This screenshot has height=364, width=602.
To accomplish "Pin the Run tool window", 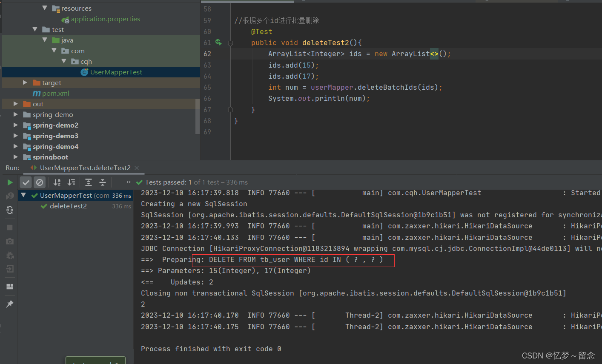I will pos(10,304).
